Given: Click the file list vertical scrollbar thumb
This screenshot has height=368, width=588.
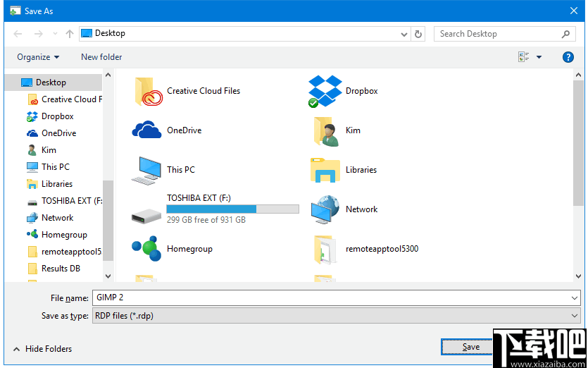Looking at the screenshot, I should [x=578, y=142].
